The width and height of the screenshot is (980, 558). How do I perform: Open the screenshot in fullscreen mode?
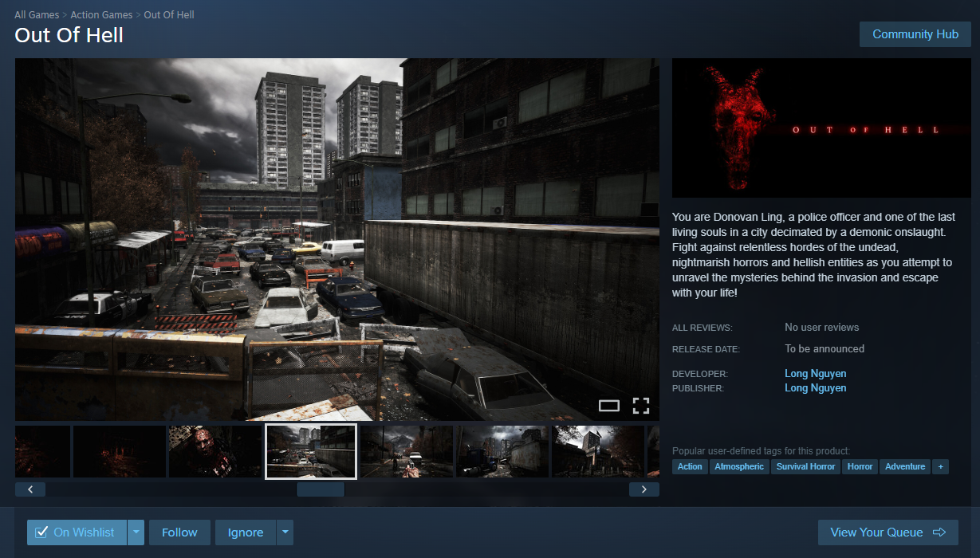point(641,406)
